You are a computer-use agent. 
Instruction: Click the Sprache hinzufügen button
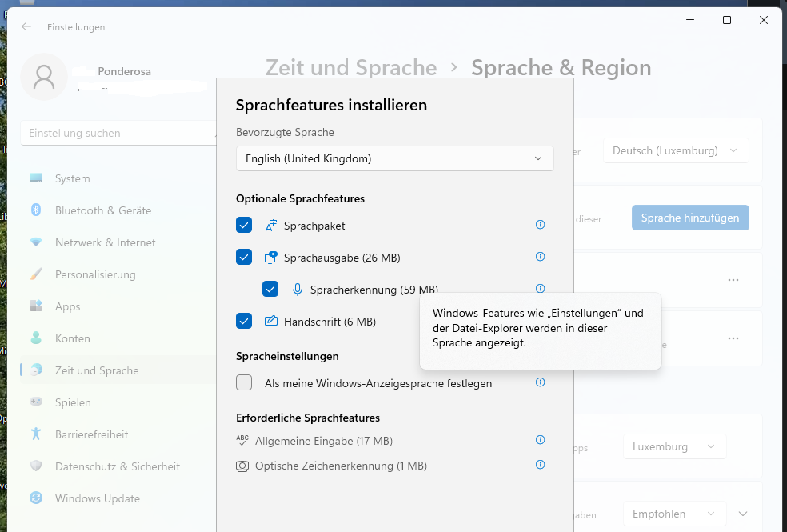[689, 218]
